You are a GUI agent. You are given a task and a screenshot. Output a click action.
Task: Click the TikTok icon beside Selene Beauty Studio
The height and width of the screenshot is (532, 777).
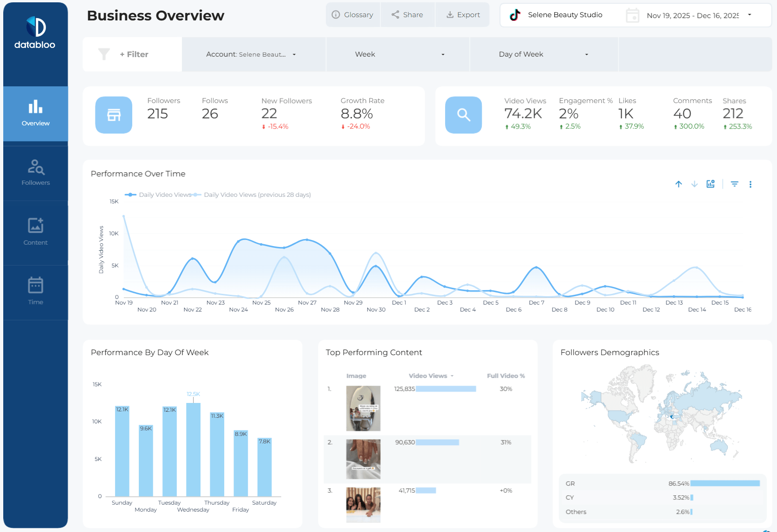click(515, 14)
